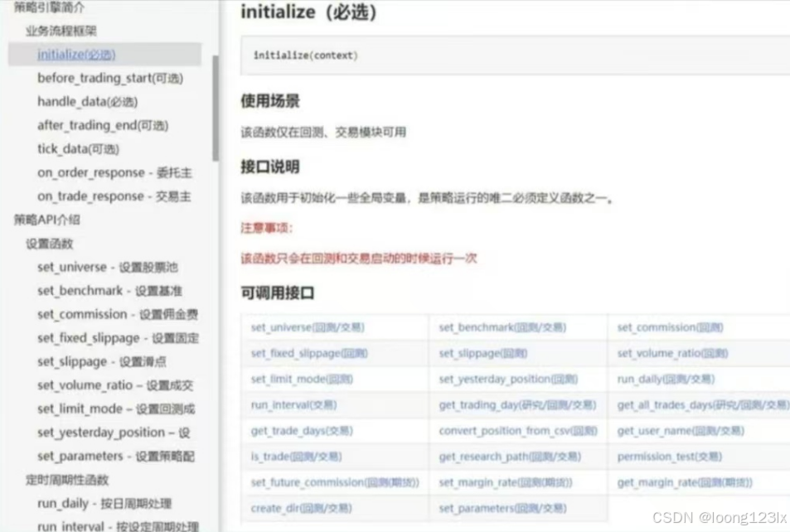
Task: Select handle_data(必选) in the sidebar
Action: click(88, 102)
